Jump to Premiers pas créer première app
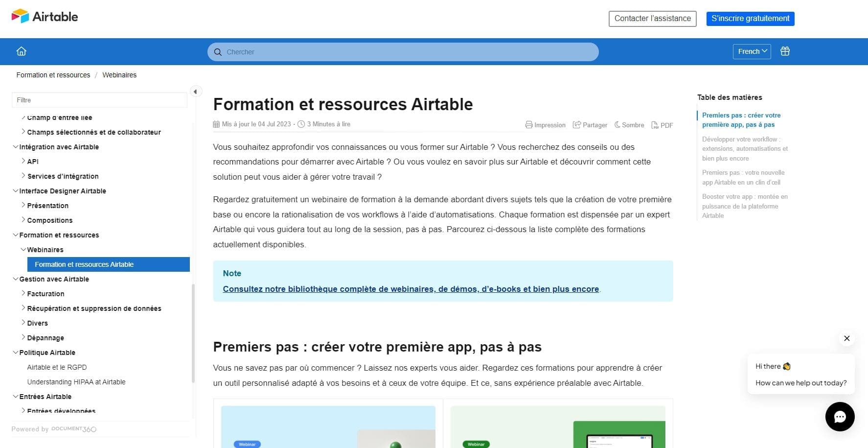Screen dimensions: 868x448 (741, 120)
